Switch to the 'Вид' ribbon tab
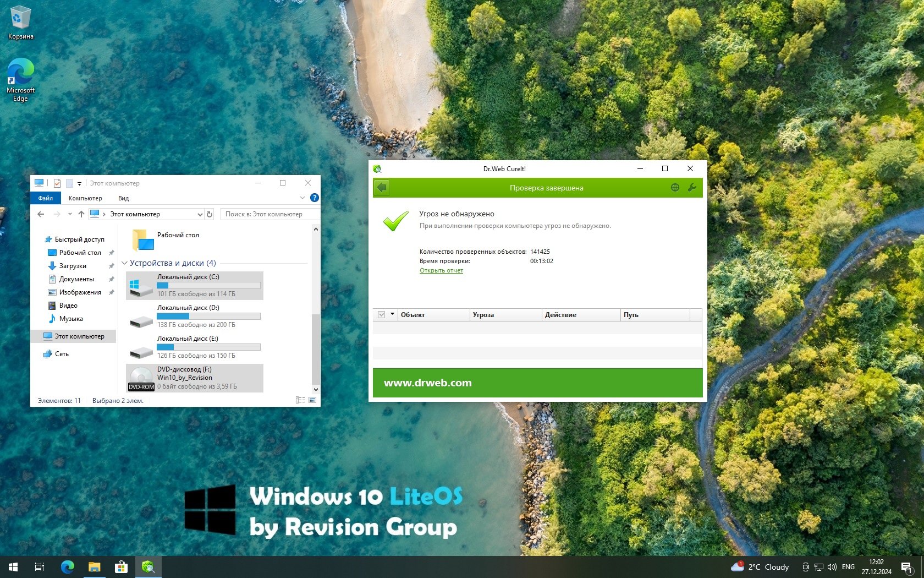The image size is (924, 578). pyautogui.click(x=123, y=198)
